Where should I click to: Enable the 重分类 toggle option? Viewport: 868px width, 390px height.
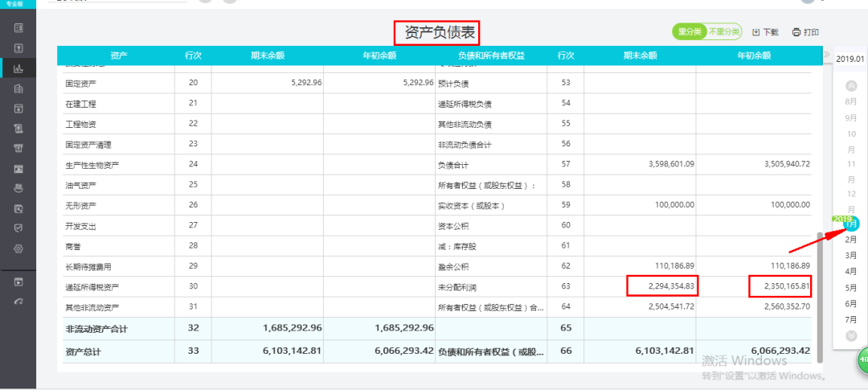(x=690, y=32)
